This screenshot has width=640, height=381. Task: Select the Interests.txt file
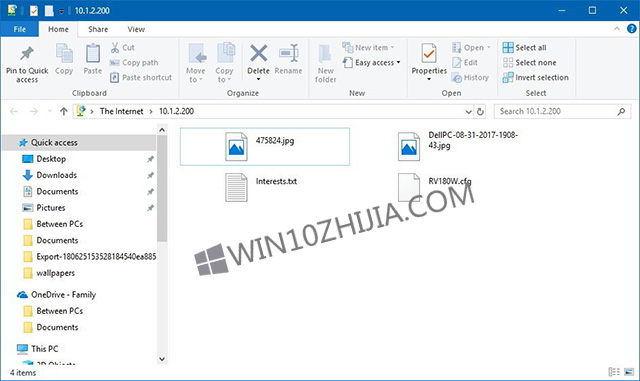[x=261, y=187]
